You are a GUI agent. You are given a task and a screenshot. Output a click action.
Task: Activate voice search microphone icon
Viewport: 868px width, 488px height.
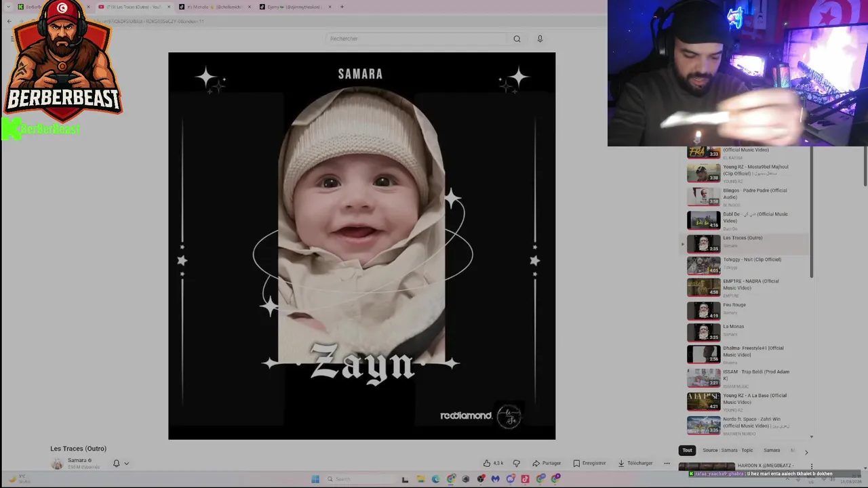[540, 39]
